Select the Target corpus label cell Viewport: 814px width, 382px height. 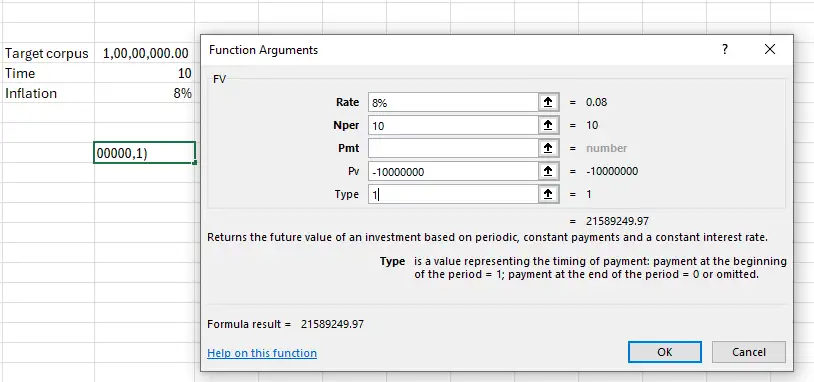[x=48, y=53]
